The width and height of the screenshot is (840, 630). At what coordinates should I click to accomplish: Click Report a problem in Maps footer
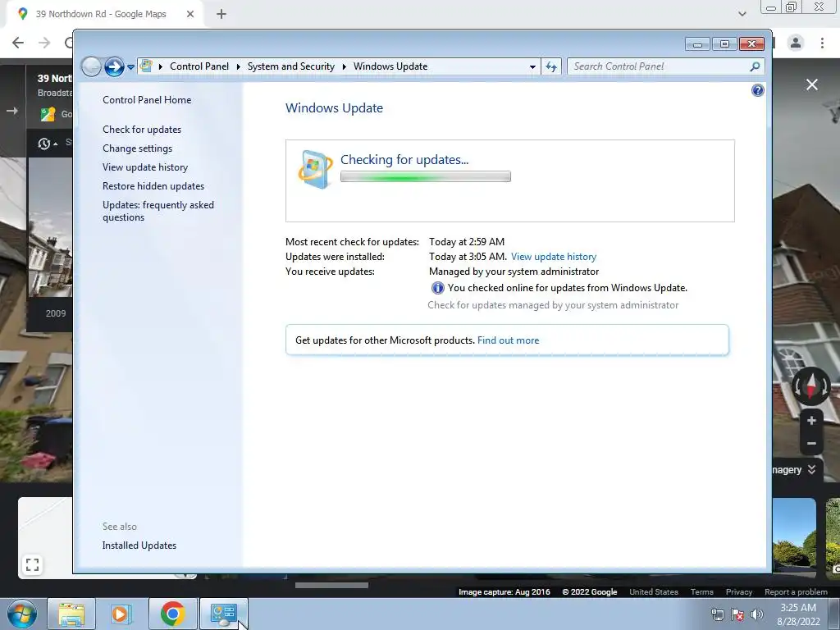[x=796, y=592]
